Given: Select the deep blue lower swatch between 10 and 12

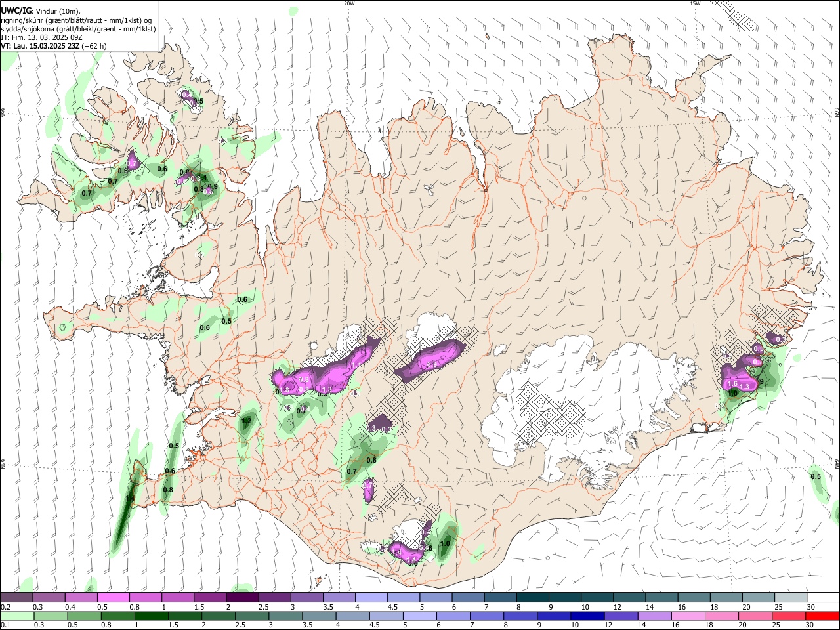Looking at the screenshot, I should click(x=588, y=616).
